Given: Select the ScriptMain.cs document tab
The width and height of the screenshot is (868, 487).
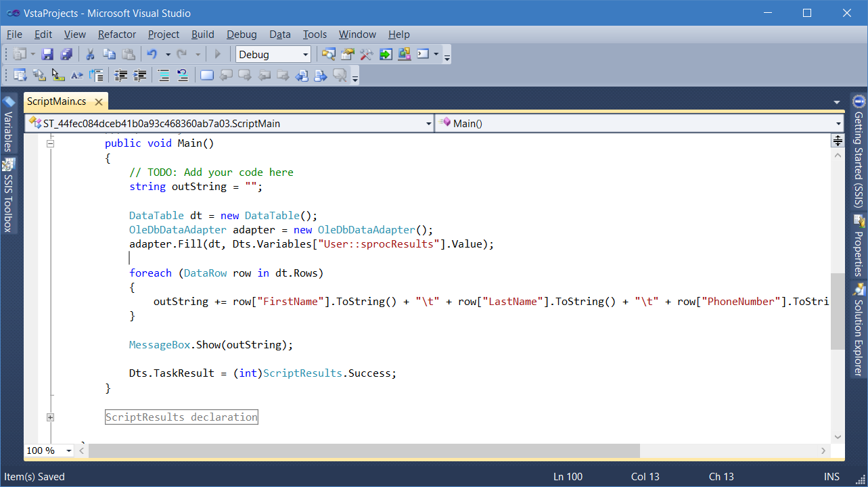Looking at the screenshot, I should [x=57, y=101].
